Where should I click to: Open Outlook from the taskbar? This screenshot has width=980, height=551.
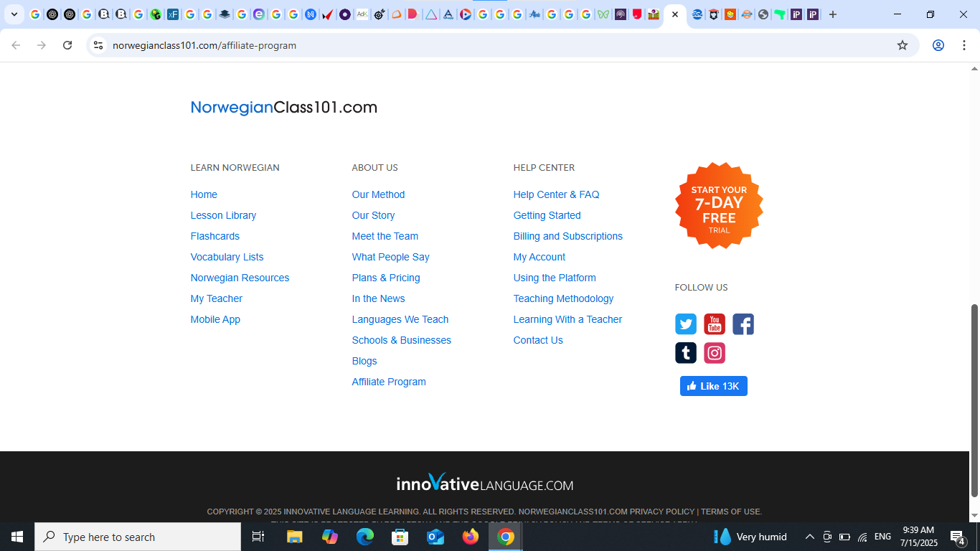[435, 537]
